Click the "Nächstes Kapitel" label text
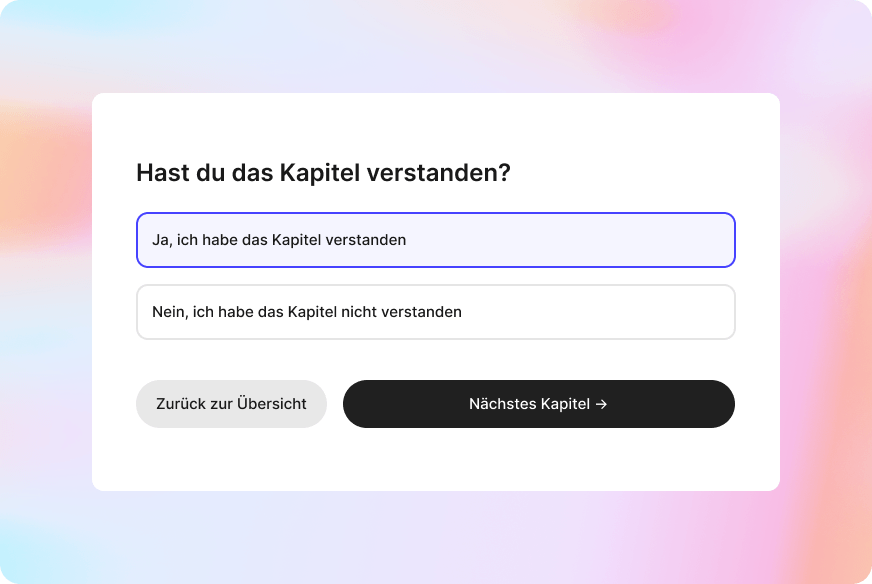The height and width of the screenshot is (584, 872). tap(529, 404)
